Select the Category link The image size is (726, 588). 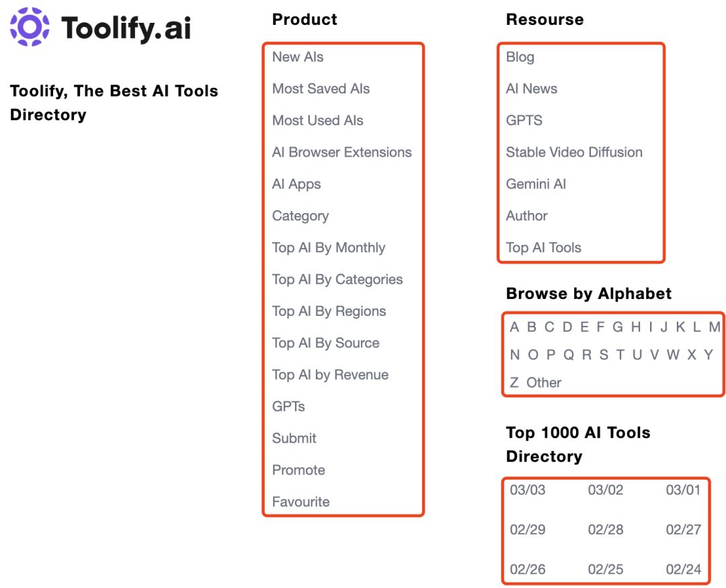(300, 216)
